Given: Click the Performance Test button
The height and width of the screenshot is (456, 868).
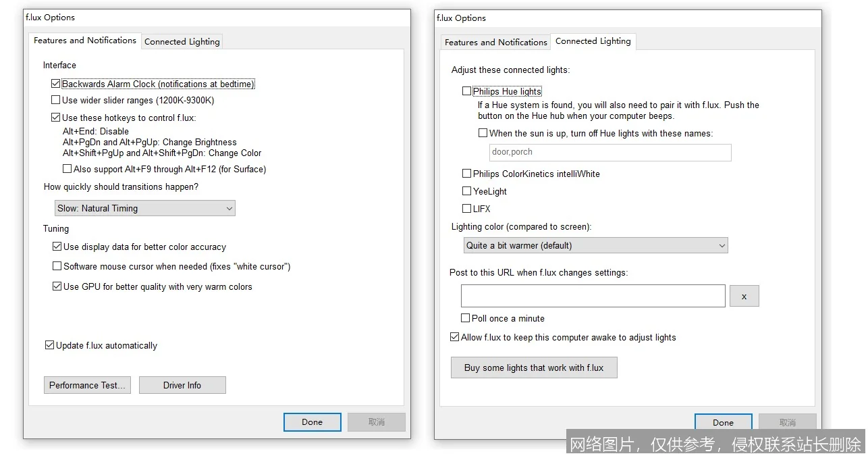Looking at the screenshot, I should [87, 385].
